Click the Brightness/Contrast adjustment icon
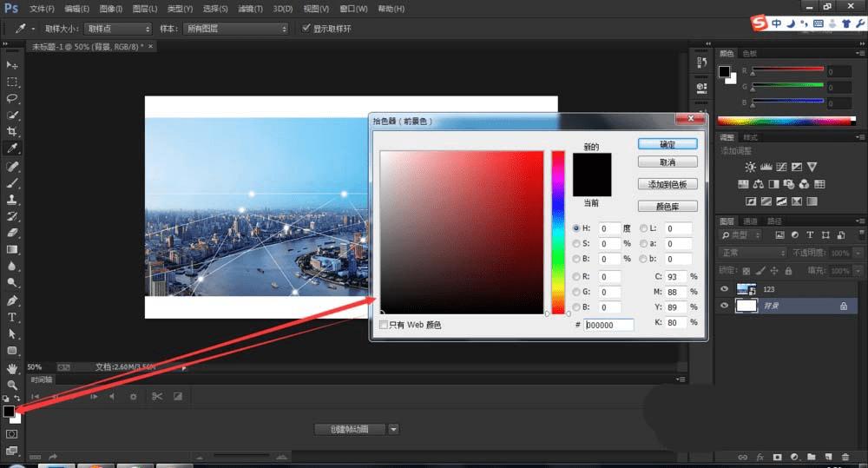 750,167
